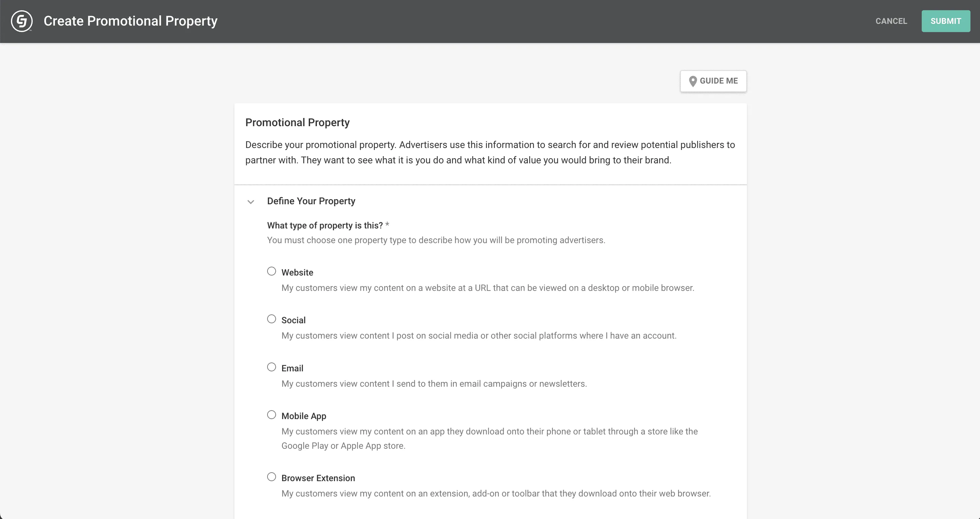Click the Social option label text
Image resolution: width=980 pixels, height=519 pixels.
[x=293, y=320]
